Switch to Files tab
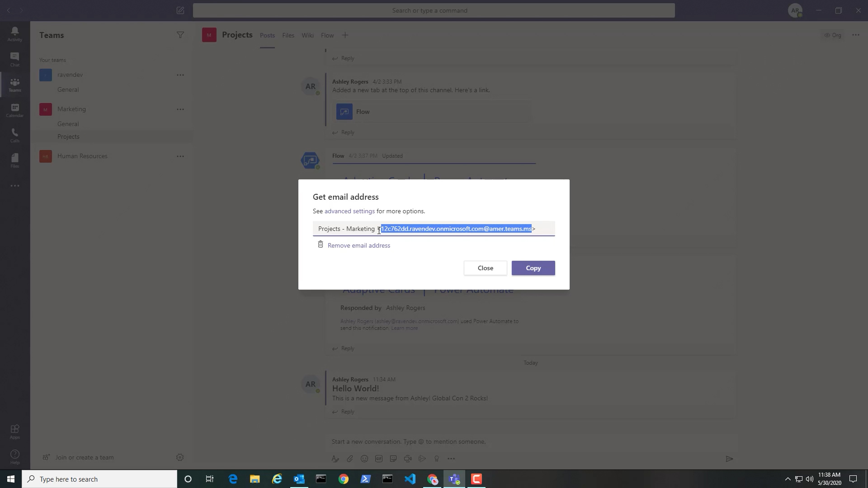868x488 pixels. (288, 35)
